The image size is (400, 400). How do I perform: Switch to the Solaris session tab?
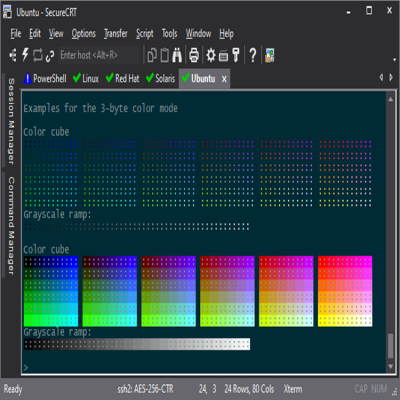pyautogui.click(x=161, y=79)
